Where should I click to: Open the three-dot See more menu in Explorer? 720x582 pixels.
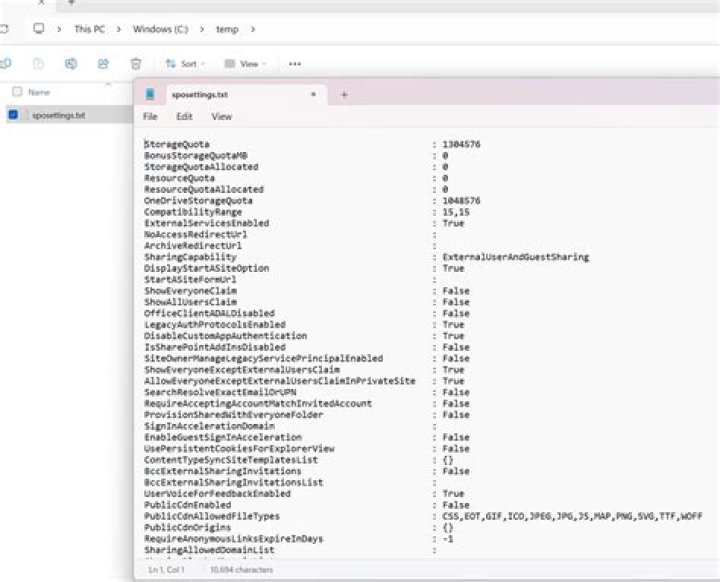295,64
